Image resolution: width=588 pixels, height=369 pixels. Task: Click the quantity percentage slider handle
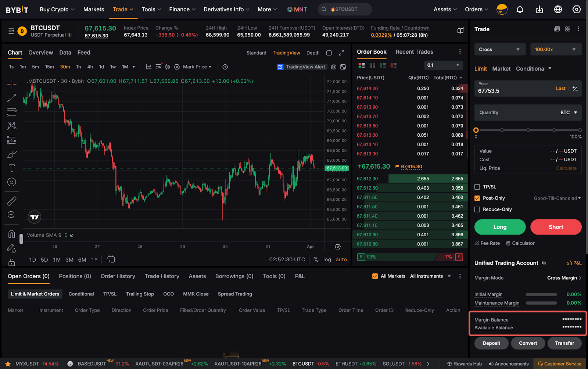click(476, 130)
